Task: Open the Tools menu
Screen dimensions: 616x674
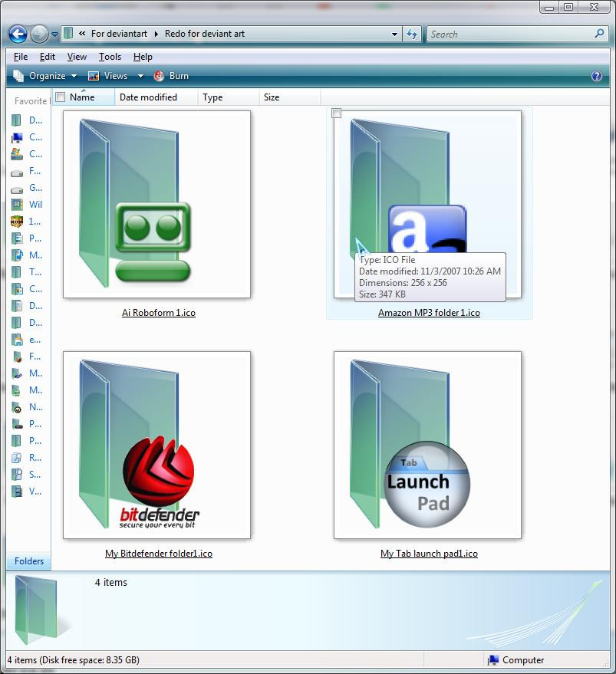Action: (110, 57)
